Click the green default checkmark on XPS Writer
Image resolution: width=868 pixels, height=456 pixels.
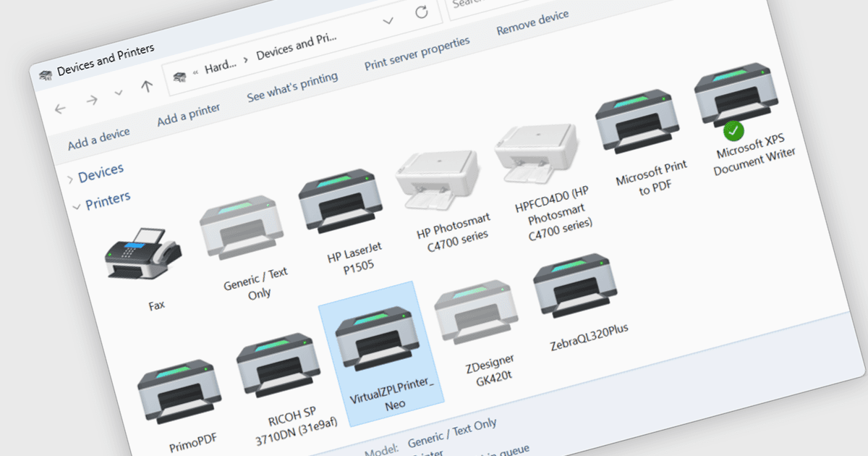pos(733,131)
